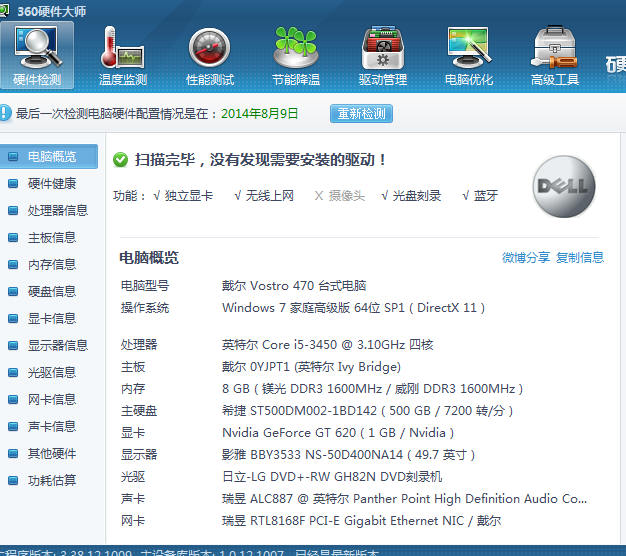626x556 pixels.
Task: Click the detection date 2014年8月9日
Action: pos(260,114)
